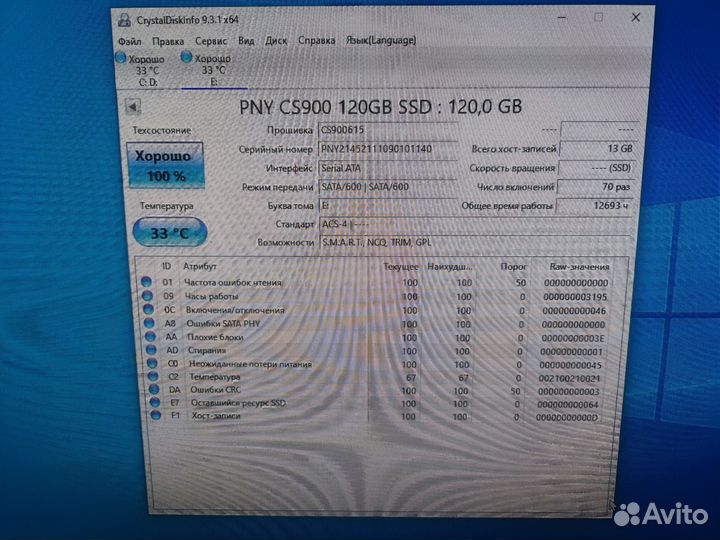Click the Порог column header
Image resolution: width=720 pixels, height=540 pixels.
tap(513, 267)
